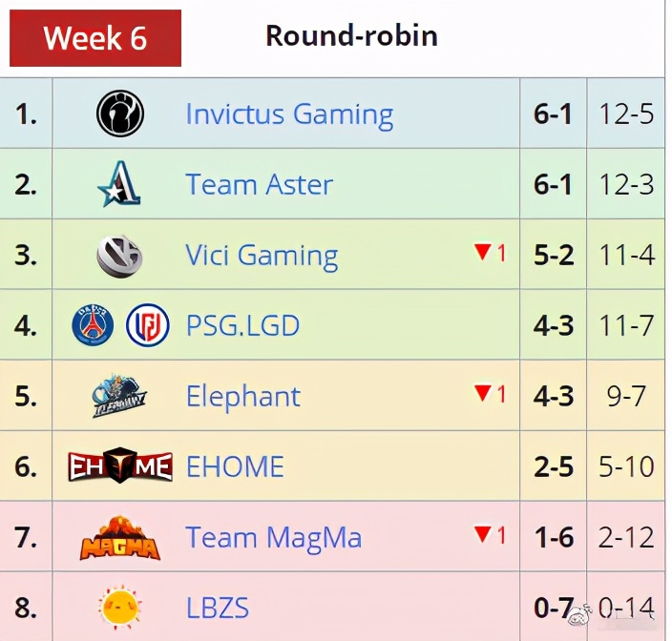Open the Elephant team link
Screen dimensions: 672x641
pos(243,397)
